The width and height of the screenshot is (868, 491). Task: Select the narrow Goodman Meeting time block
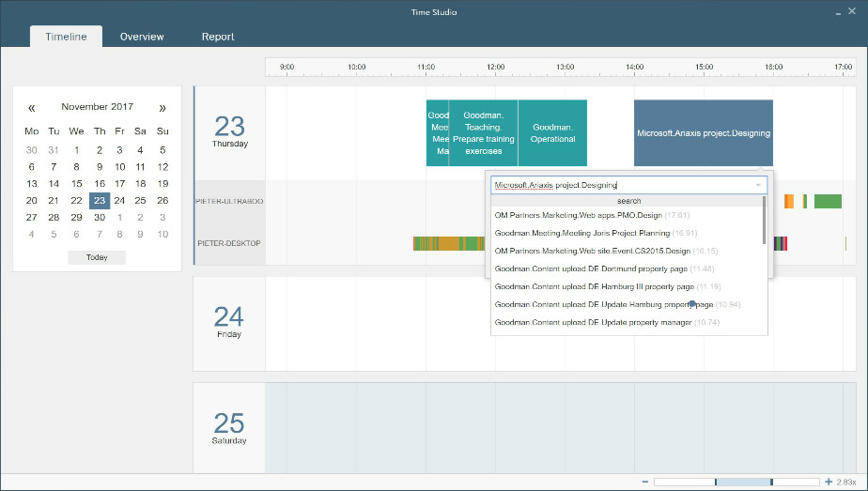438,132
